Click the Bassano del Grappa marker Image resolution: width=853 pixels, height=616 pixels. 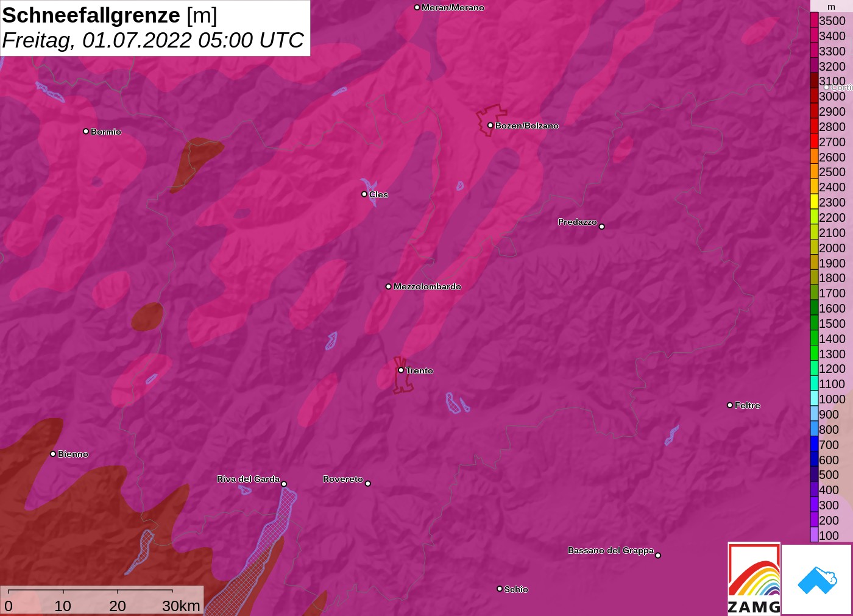pyautogui.click(x=658, y=555)
